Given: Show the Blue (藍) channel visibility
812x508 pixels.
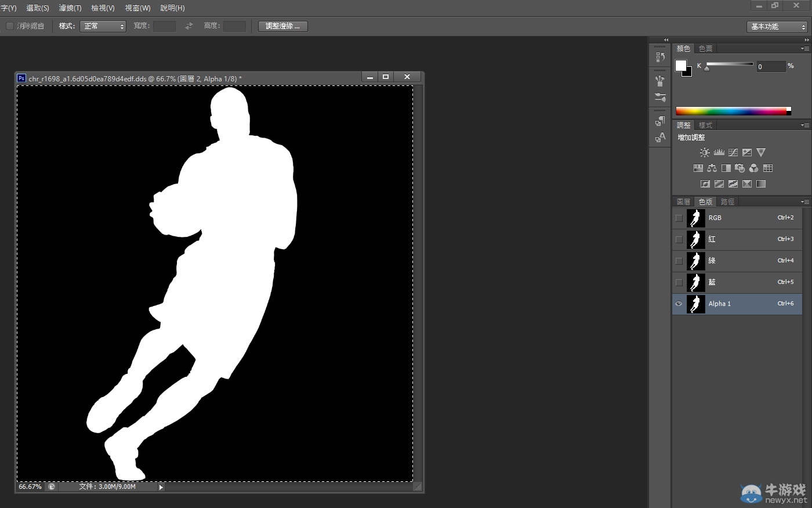Looking at the screenshot, I should pyautogui.click(x=679, y=283).
